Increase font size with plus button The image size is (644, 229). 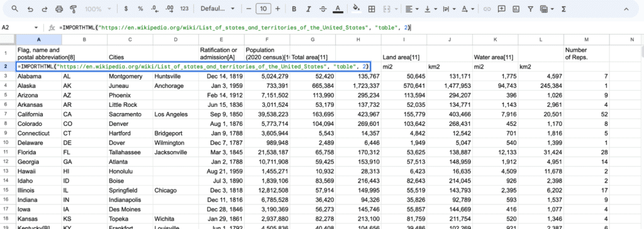[278, 9]
